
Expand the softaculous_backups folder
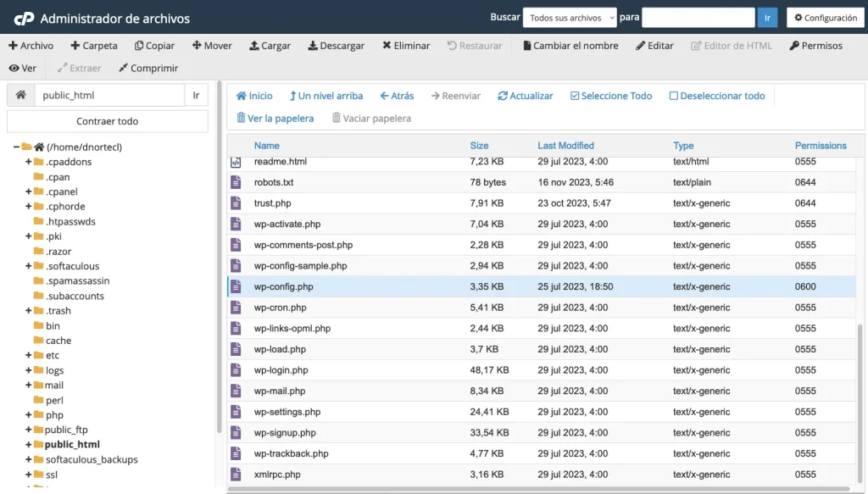point(28,459)
